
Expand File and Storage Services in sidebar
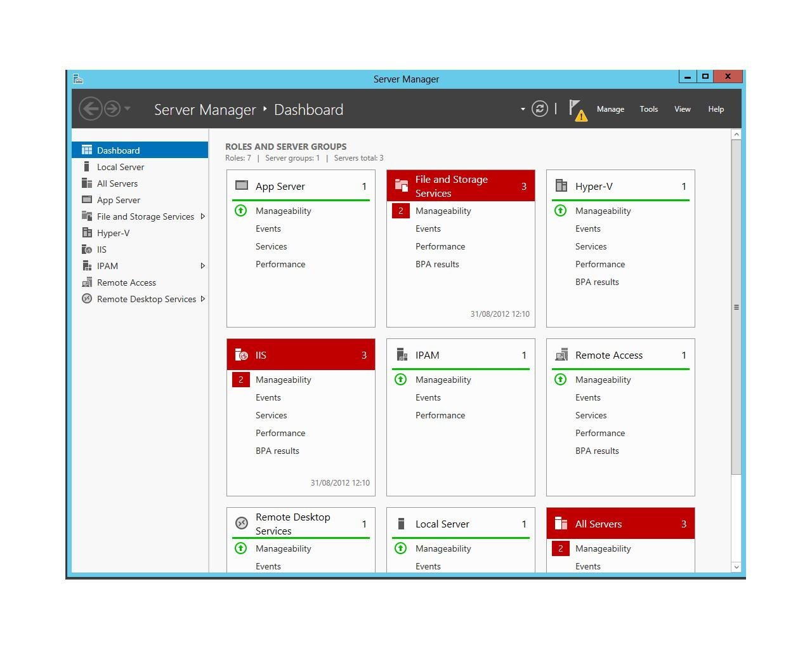point(202,216)
